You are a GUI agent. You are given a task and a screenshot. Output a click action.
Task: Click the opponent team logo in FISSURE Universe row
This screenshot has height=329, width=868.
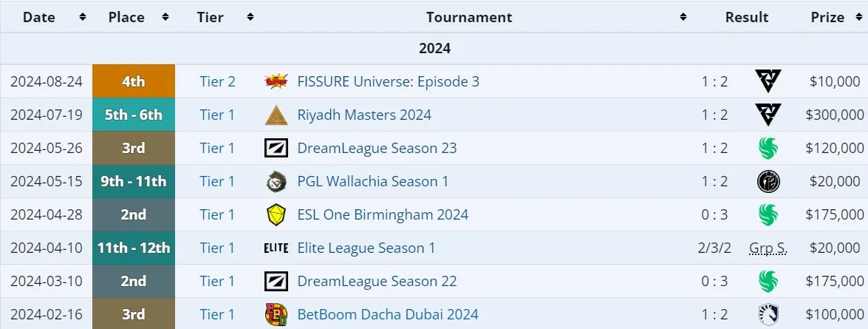click(768, 81)
